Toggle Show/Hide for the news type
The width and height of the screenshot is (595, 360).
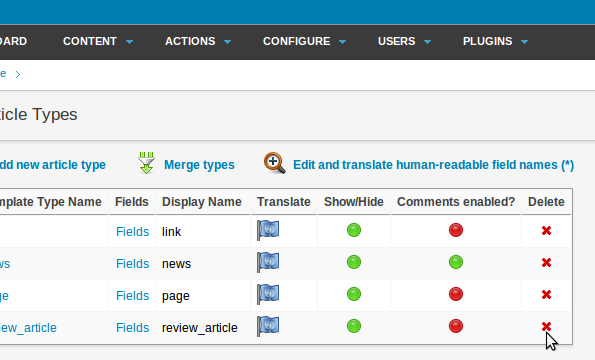(354, 262)
